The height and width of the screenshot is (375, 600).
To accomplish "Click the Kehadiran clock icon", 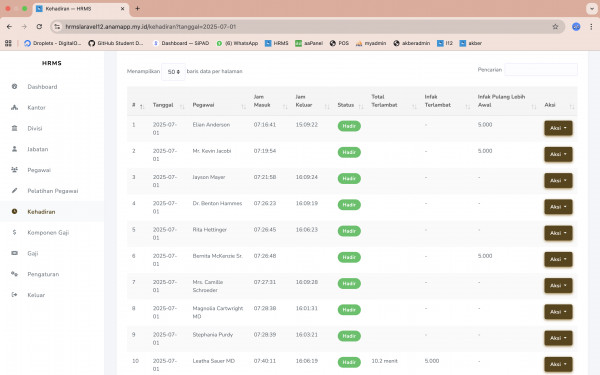I will (15, 211).
